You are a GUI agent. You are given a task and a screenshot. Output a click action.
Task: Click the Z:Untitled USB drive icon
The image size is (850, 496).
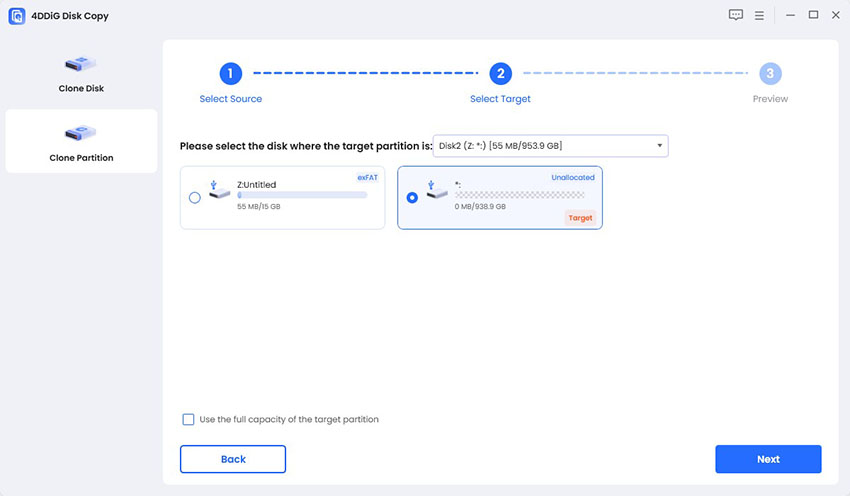[x=218, y=190]
